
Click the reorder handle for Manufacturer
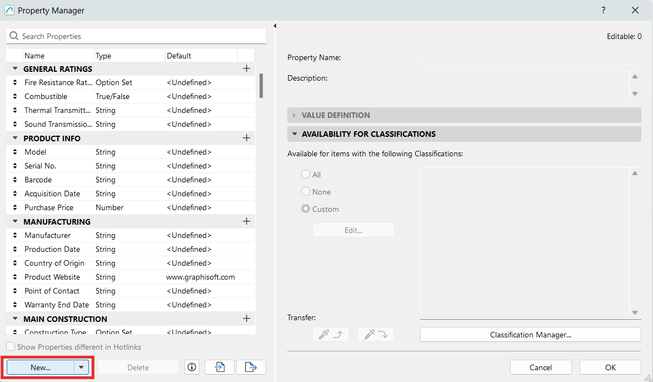pos(15,235)
